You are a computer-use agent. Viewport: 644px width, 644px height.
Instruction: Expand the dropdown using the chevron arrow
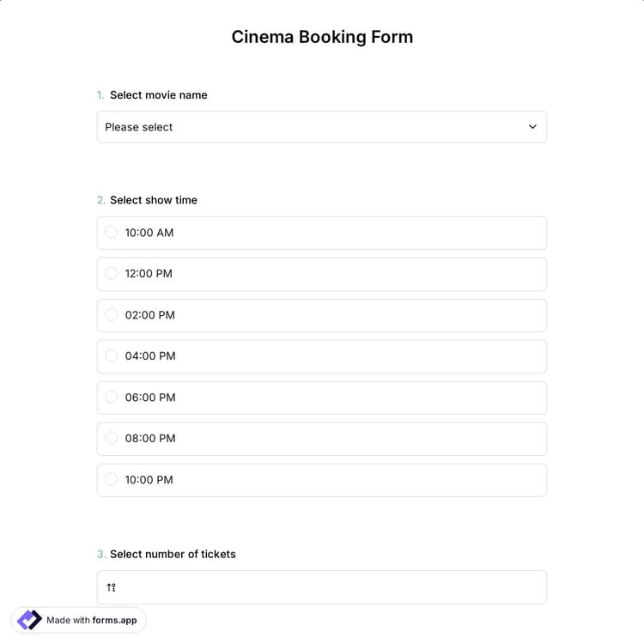pyautogui.click(x=532, y=127)
